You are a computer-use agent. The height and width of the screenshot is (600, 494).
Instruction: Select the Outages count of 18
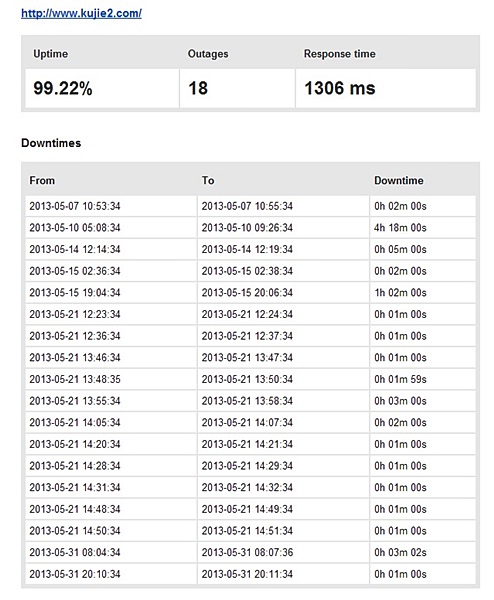tap(198, 88)
